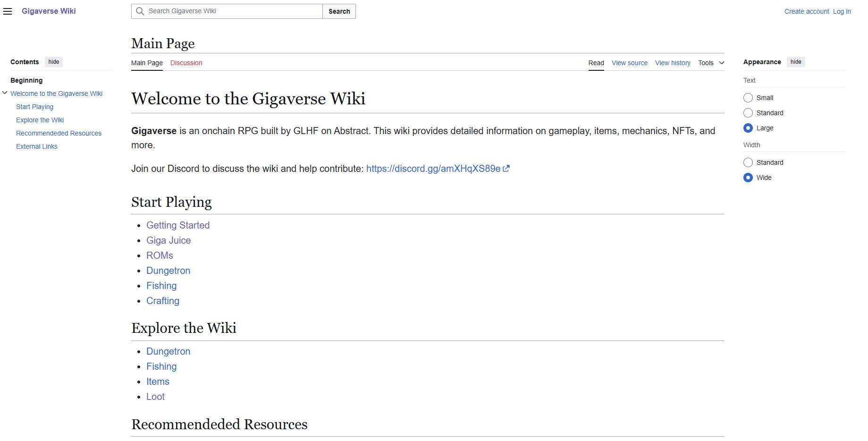Expand the Tools dropdown menu
The width and height of the screenshot is (868, 441).
(x=711, y=63)
